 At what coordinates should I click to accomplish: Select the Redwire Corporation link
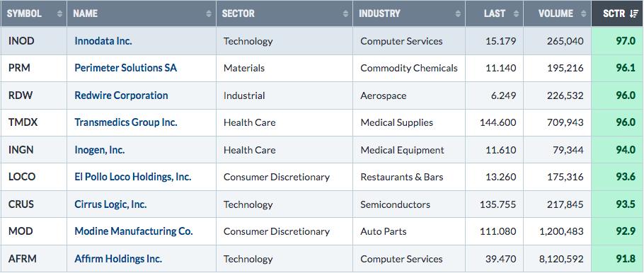coord(121,95)
